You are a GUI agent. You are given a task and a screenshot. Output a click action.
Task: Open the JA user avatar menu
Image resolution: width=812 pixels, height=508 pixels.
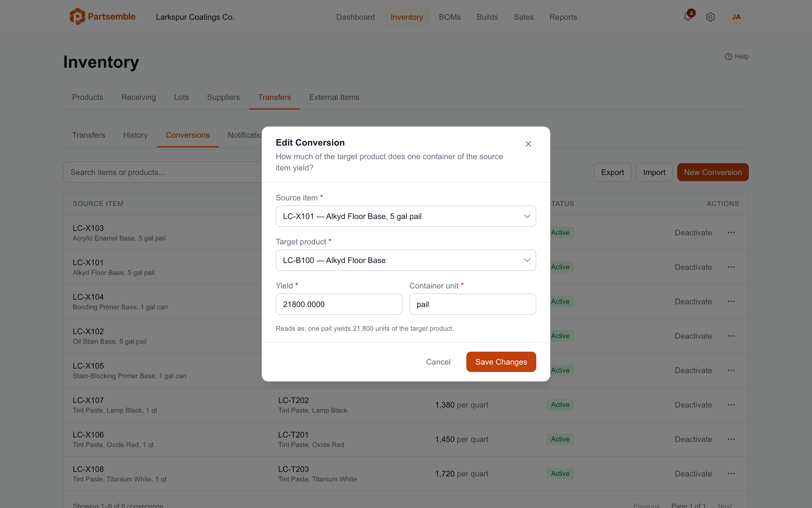click(736, 17)
